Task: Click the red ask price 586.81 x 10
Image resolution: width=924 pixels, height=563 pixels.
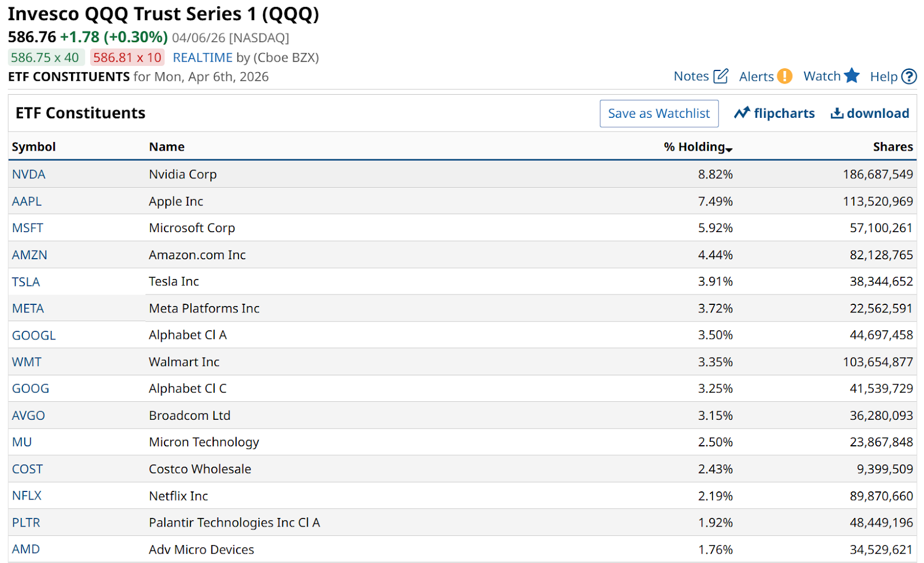Action: tap(127, 58)
